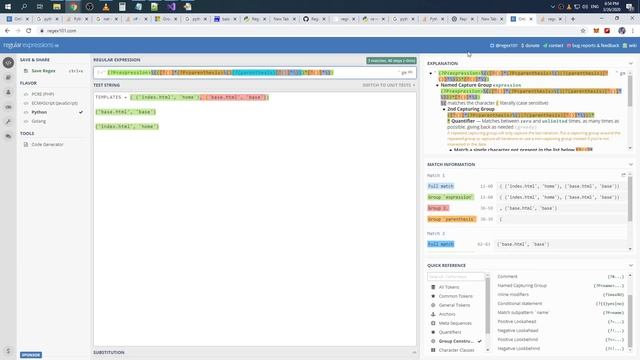The width and height of the screenshot is (640, 360).
Task: Go back to the previous page
Action: click(7, 31)
